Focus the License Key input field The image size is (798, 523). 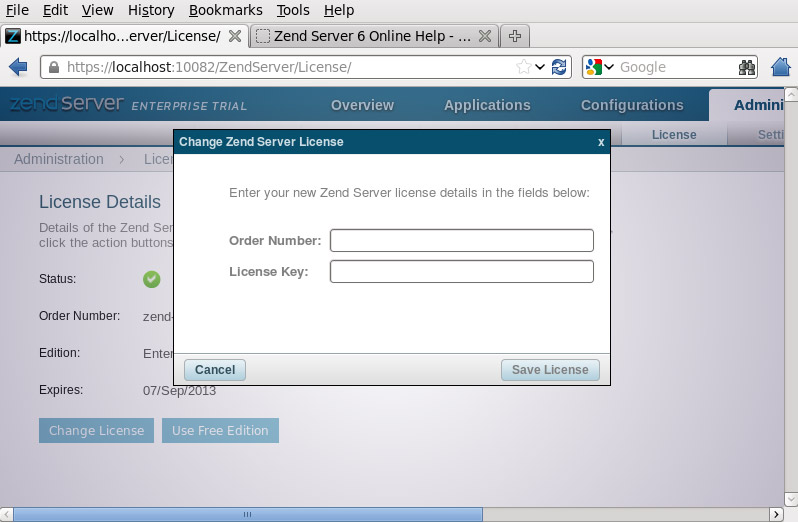(x=462, y=271)
